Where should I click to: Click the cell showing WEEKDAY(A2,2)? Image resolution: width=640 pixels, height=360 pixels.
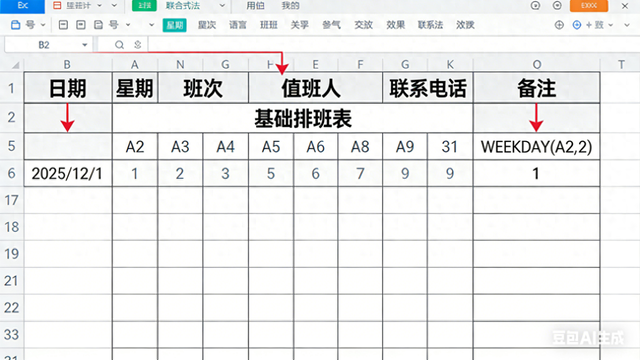[537, 147]
